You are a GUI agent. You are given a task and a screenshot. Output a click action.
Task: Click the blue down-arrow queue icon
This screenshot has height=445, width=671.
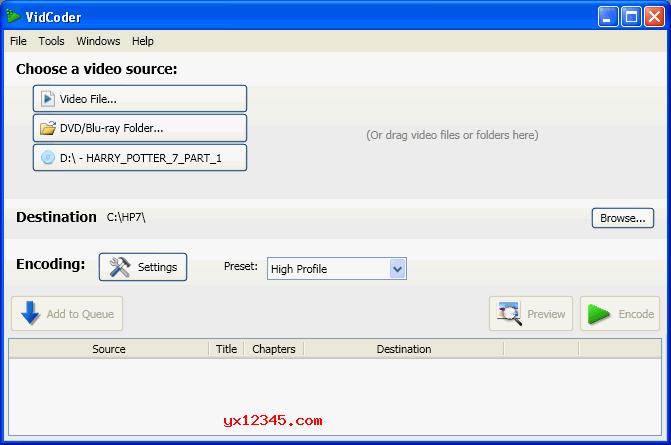[30, 313]
